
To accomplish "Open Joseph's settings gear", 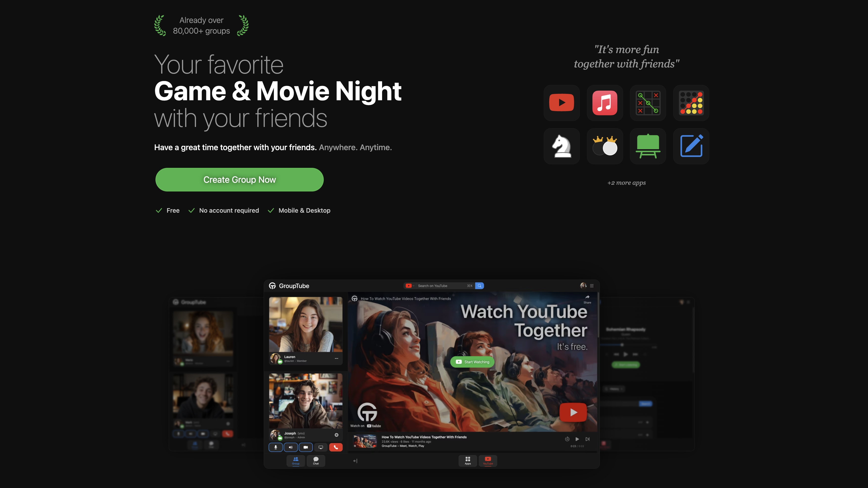I will tap(336, 435).
